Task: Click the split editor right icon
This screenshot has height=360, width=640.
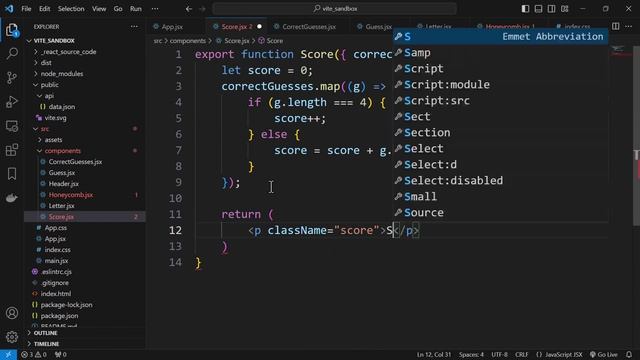Action: (616, 27)
